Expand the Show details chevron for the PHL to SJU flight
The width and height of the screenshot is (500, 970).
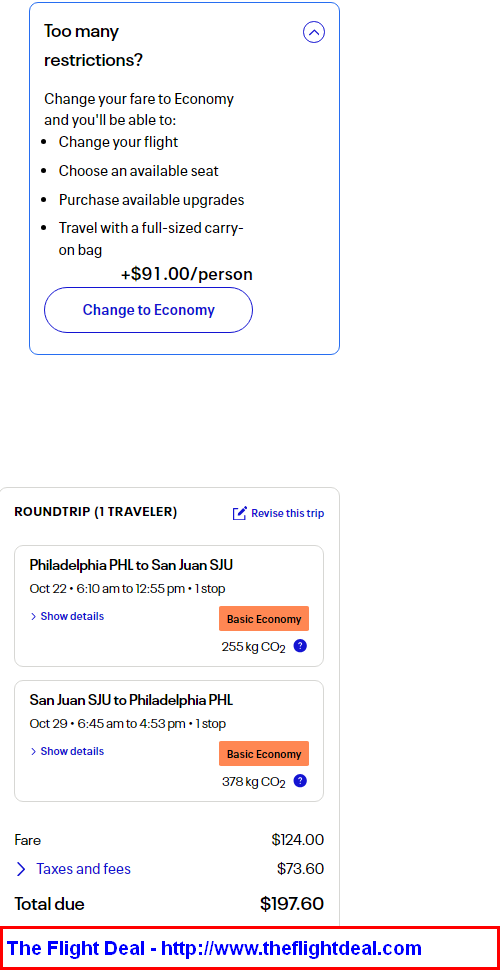pyautogui.click(x=33, y=617)
